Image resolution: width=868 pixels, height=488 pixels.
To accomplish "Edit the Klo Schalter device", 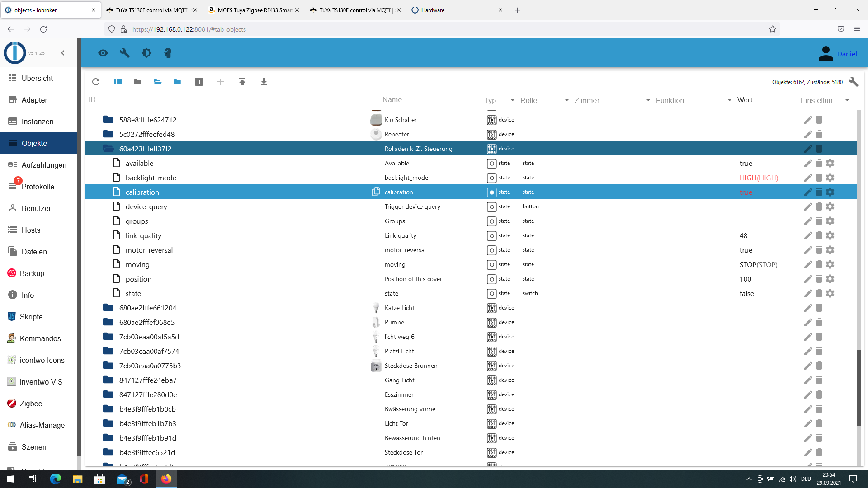I will tap(808, 120).
